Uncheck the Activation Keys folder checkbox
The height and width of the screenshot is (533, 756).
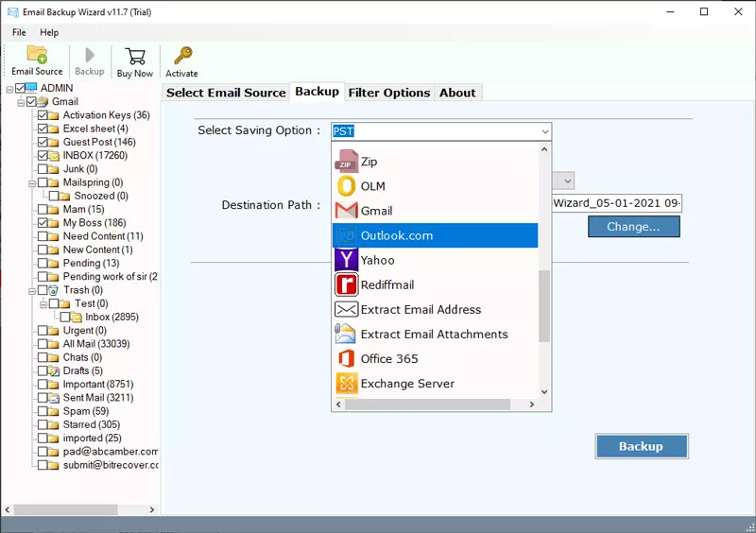tap(43, 114)
